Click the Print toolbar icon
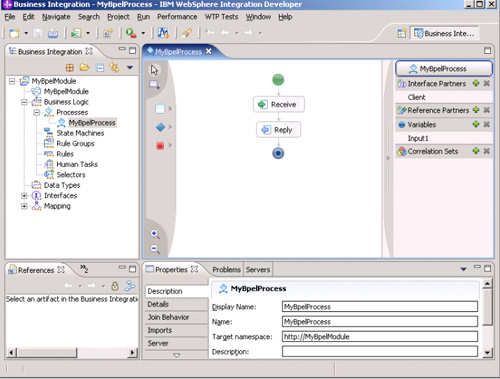 pyautogui.click(x=53, y=33)
